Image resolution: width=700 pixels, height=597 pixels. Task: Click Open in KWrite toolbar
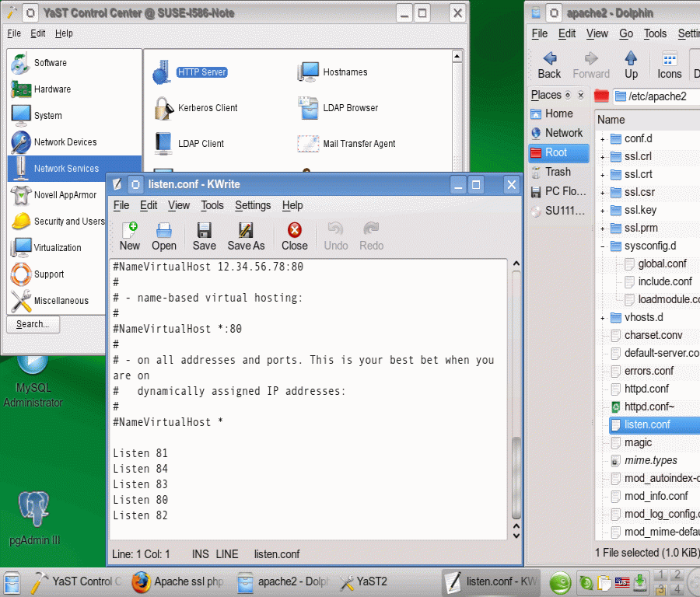pyautogui.click(x=164, y=236)
